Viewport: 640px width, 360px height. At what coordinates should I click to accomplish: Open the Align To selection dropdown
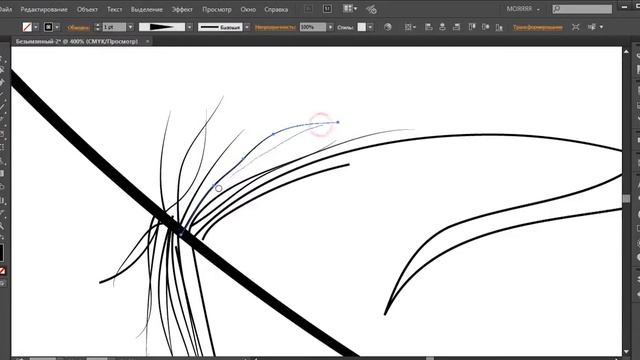point(409,27)
